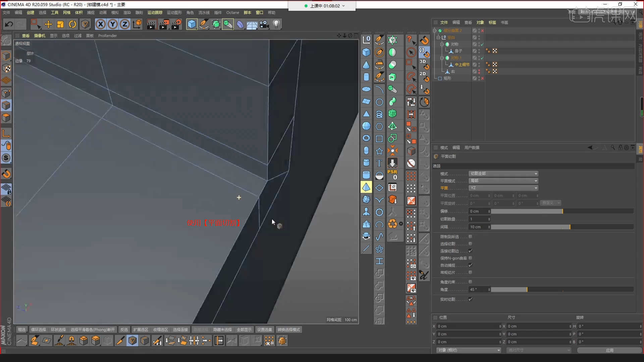The image size is (644, 362).
Task: Click the cone primitive icon
Action: pos(366,65)
